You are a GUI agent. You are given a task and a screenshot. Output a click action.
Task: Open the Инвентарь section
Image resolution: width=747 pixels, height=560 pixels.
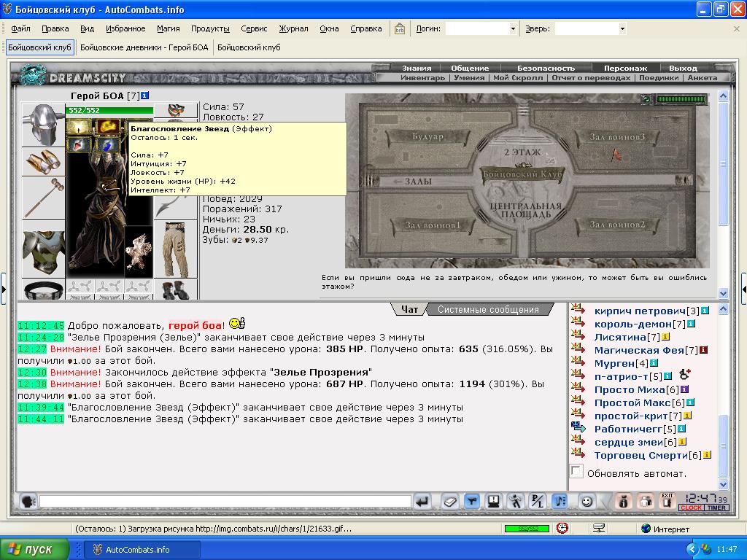click(422, 77)
